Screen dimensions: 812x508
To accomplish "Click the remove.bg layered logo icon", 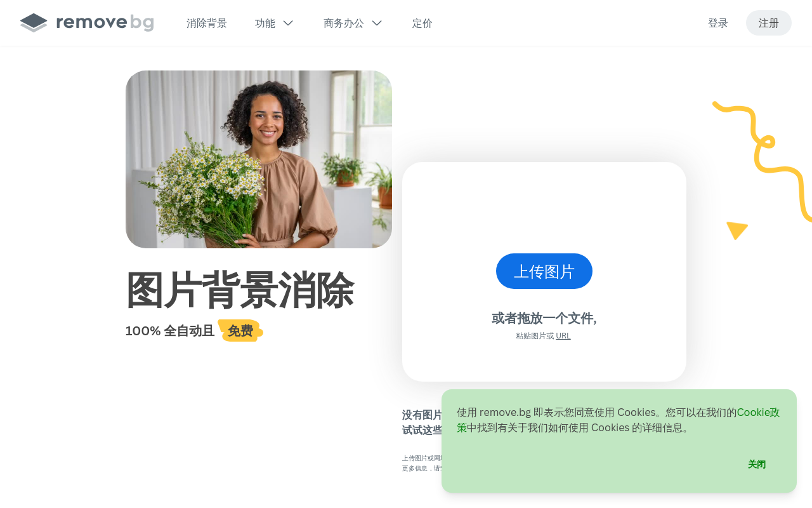I will [x=34, y=23].
